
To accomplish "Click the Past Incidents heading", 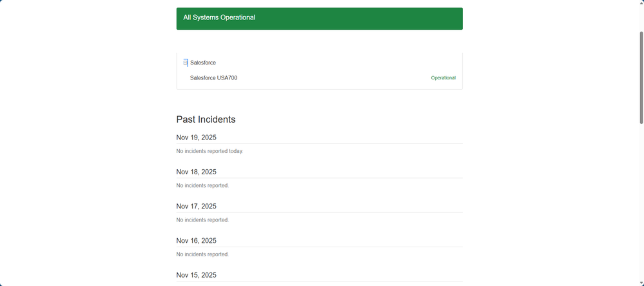I will pos(206,119).
